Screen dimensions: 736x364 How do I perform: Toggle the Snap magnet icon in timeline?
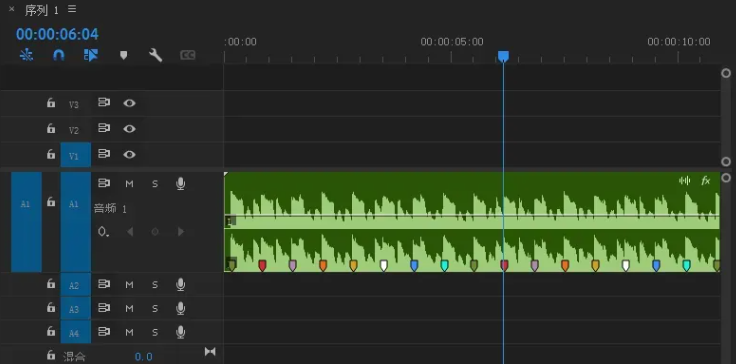pyautogui.click(x=58, y=55)
